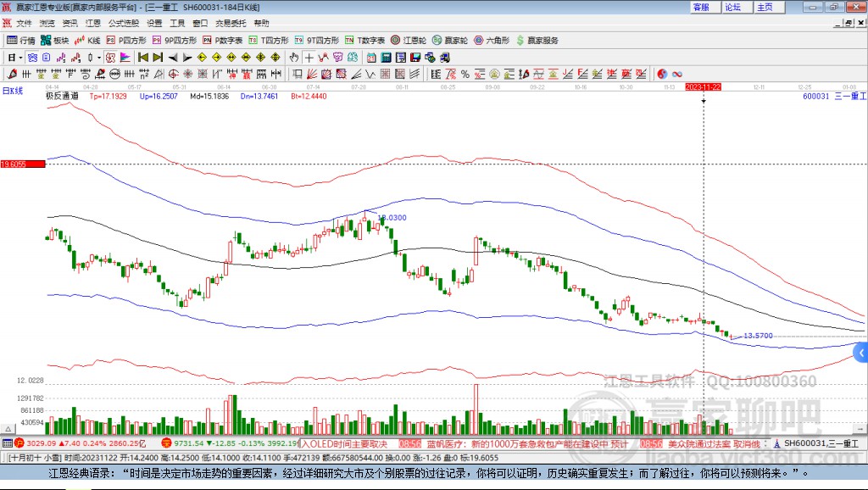Select the crosshair cursor tool

309,58
